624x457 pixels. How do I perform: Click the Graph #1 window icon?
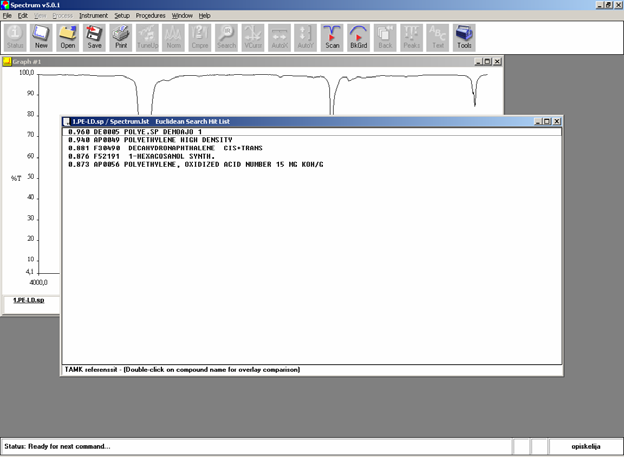coord(7,61)
